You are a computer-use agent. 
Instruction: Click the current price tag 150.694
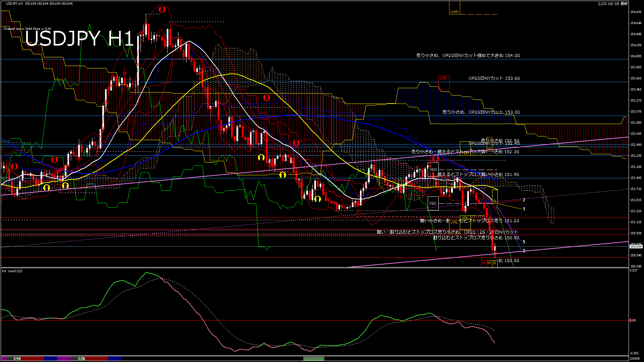(x=636, y=247)
